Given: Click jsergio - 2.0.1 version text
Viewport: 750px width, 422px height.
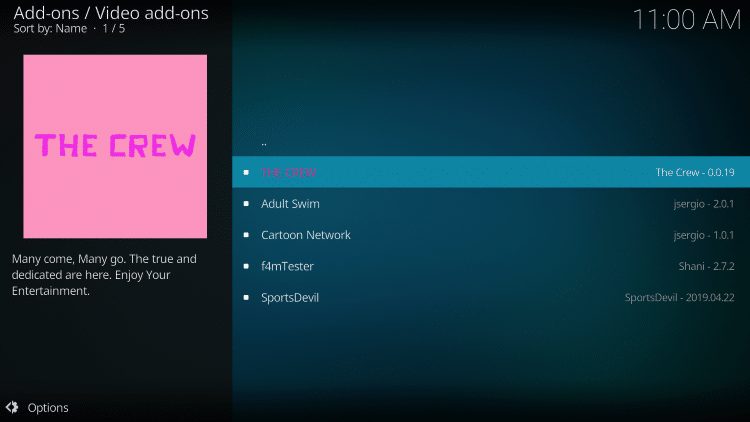Looking at the screenshot, I should pos(704,204).
